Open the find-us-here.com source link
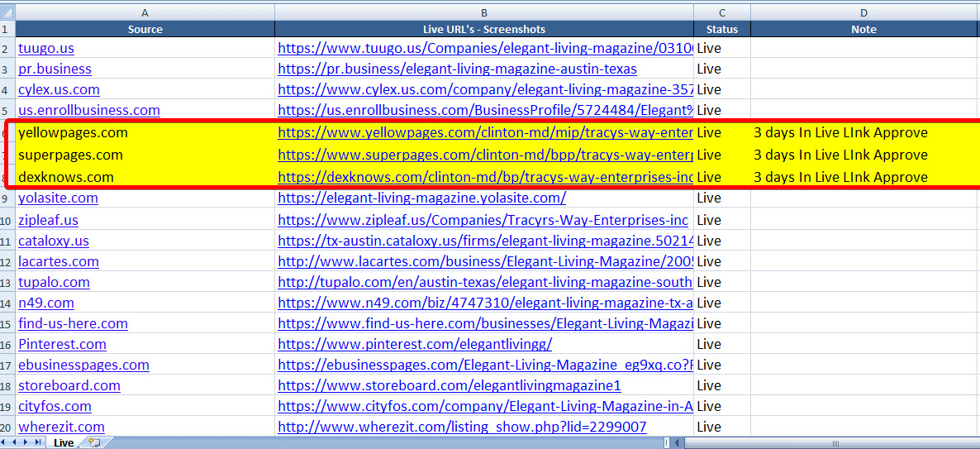 pyautogui.click(x=73, y=323)
